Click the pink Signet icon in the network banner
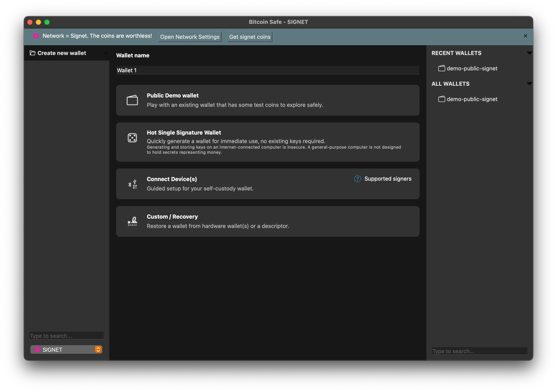This screenshot has width=557, height=392. pos(36,36)
